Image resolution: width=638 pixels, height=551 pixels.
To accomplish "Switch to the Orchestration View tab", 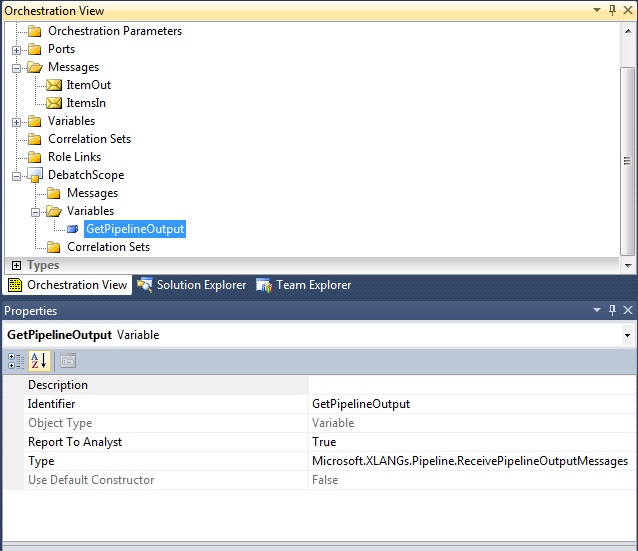I will pyautogui.click(x=67, y=285).
